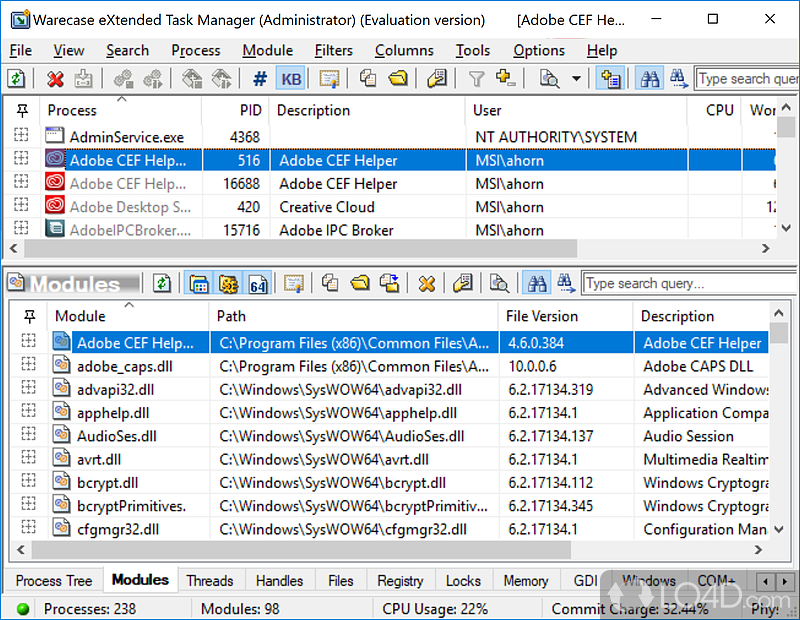This screenshot has height=620, width=800.
Task: Toggle the binoculars search bar in process toolbar
Action: [649, 79]
